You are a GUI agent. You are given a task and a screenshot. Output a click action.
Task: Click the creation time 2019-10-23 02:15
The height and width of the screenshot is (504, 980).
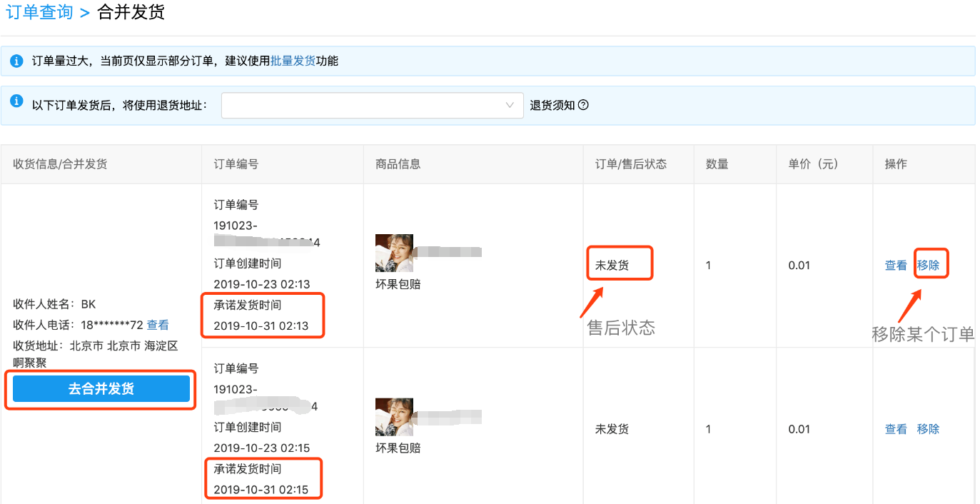[x=262, y=448]
